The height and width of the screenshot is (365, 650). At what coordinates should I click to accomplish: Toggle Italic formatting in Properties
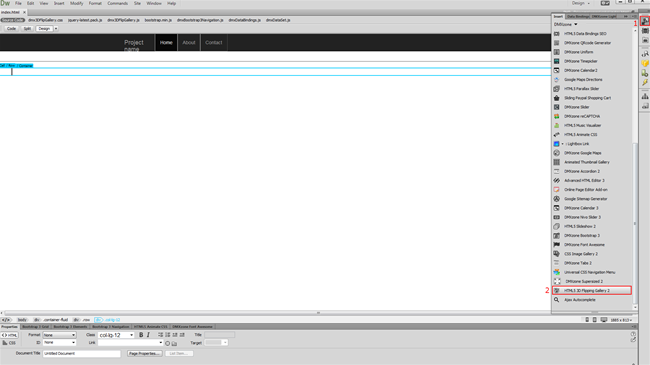(x=148, y=335)
